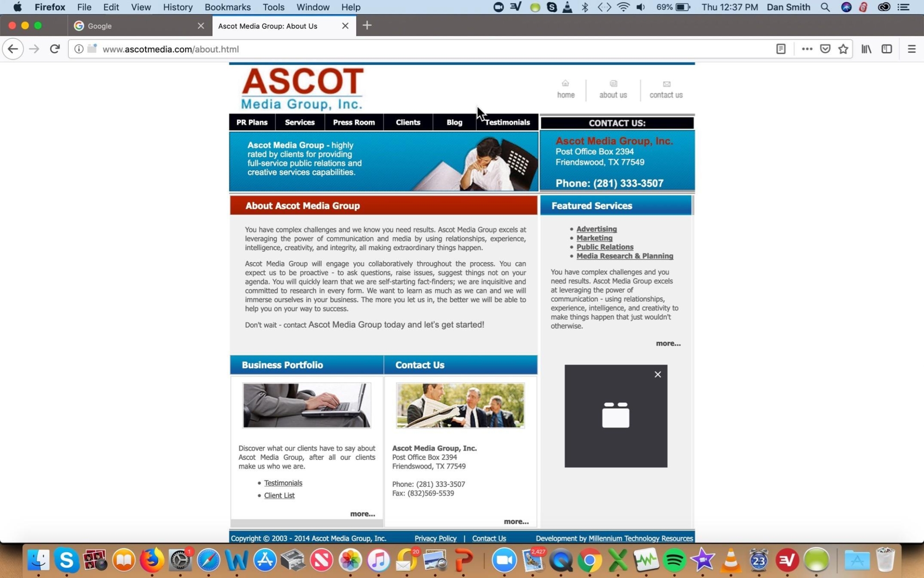Open Skype from the Dock
This screenshot has height=578, width=924.
[67, 560]
